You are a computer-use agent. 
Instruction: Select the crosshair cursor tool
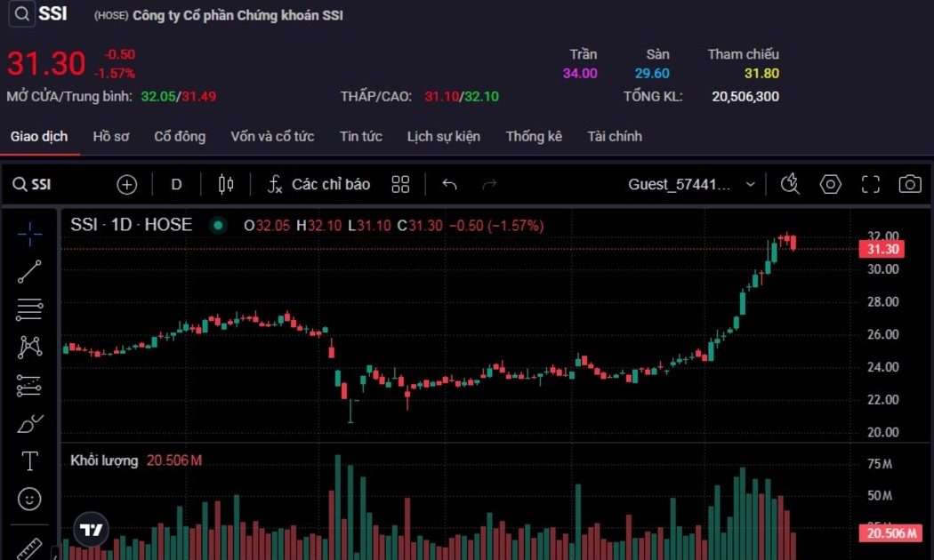click(x=29, y=234)
